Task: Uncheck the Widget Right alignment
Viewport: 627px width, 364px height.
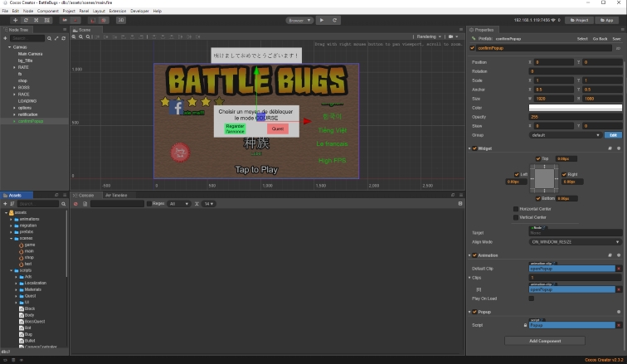Action: [564, 175]
